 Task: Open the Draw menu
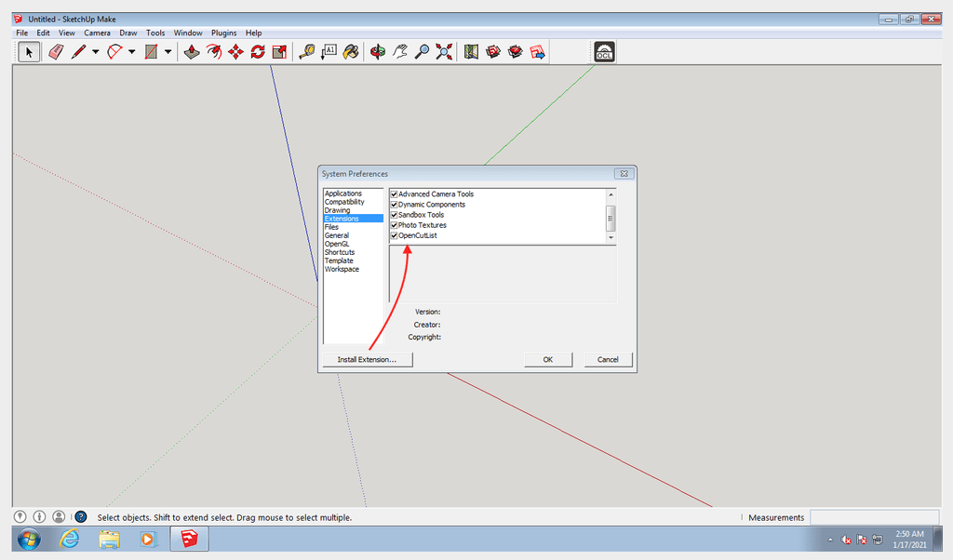128,33
